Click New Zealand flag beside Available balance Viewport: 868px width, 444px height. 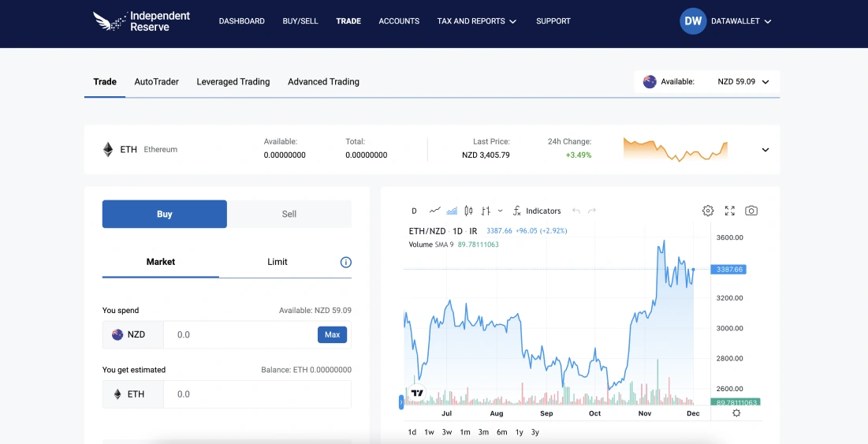pyautogui.click(x=650, y=81)
